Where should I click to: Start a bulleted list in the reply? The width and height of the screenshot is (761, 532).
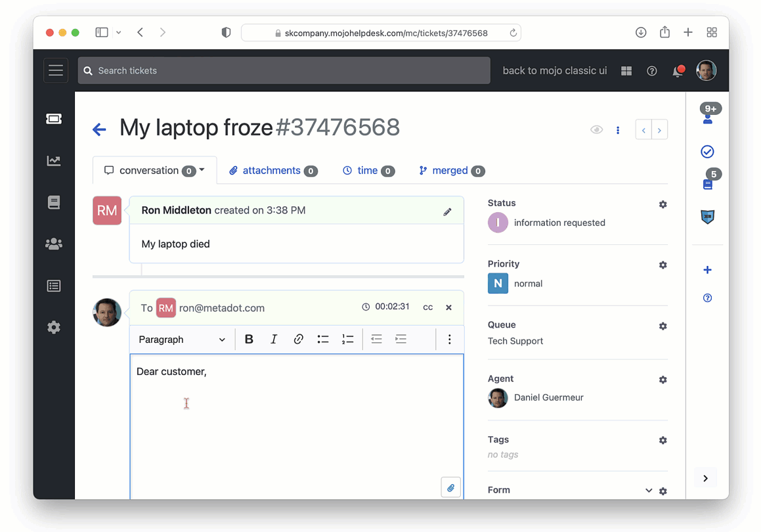[x=323, y=340]
